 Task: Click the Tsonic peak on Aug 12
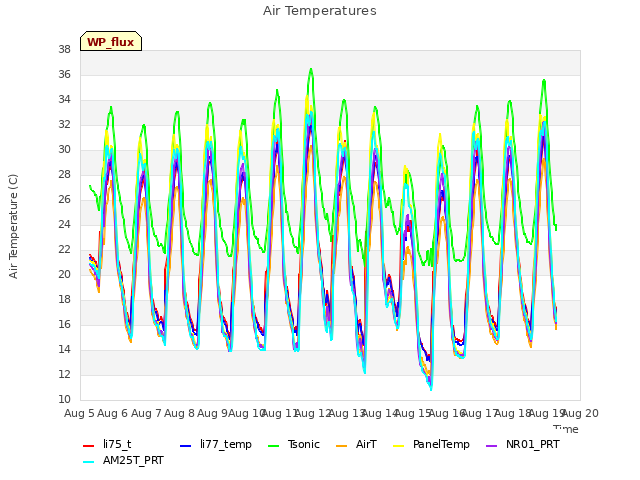(x=311, y=69)
